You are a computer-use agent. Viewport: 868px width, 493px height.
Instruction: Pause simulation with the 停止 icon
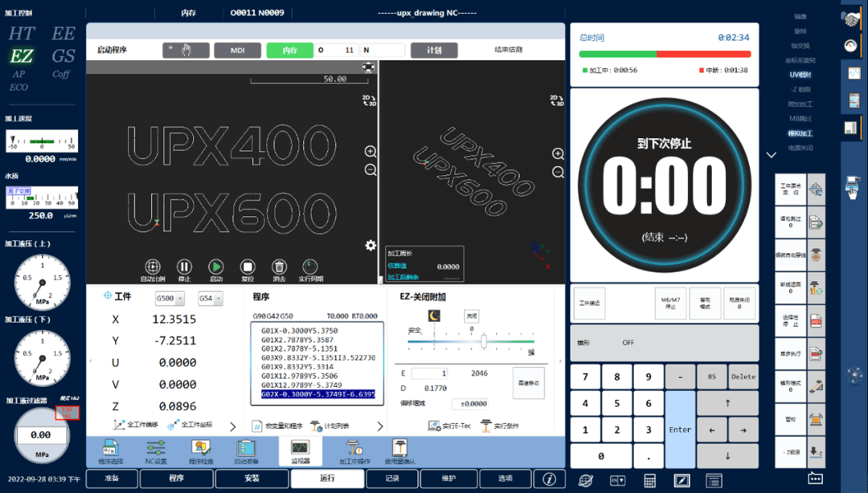(184, 267)
